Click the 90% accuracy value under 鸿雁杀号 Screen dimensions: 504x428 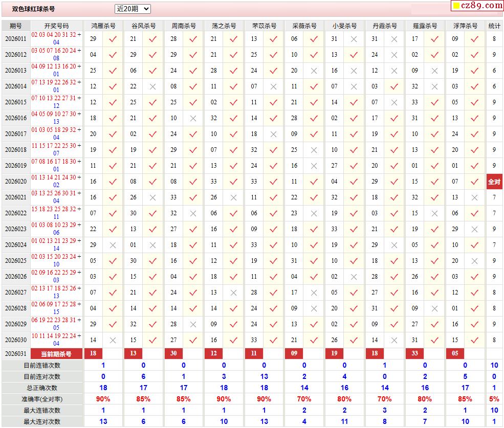pos(103,399)
